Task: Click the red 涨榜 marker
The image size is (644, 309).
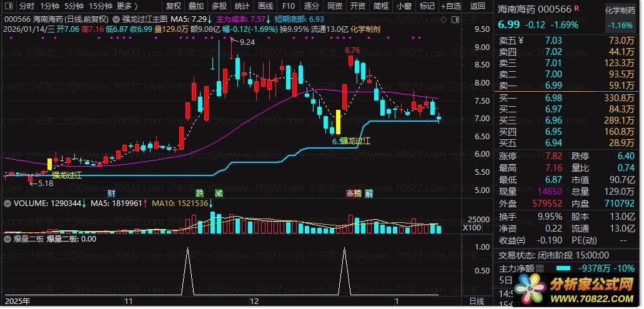Action: coord(353,193)
